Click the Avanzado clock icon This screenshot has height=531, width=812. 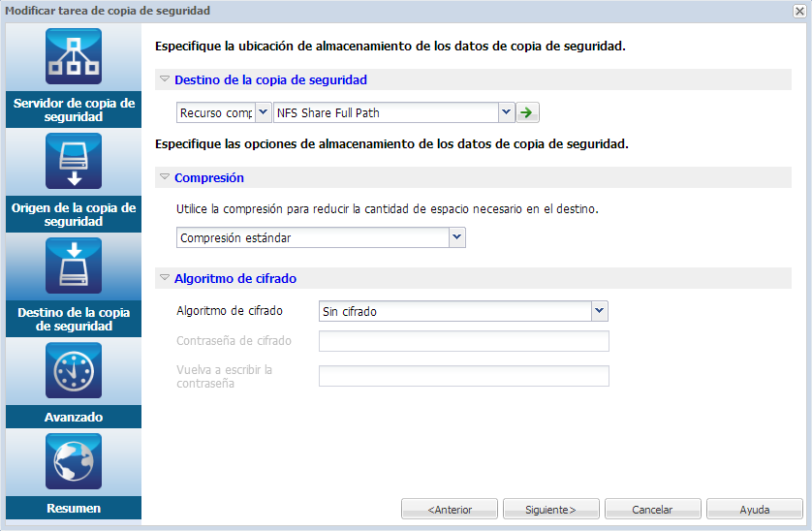(x=74, y=370)
